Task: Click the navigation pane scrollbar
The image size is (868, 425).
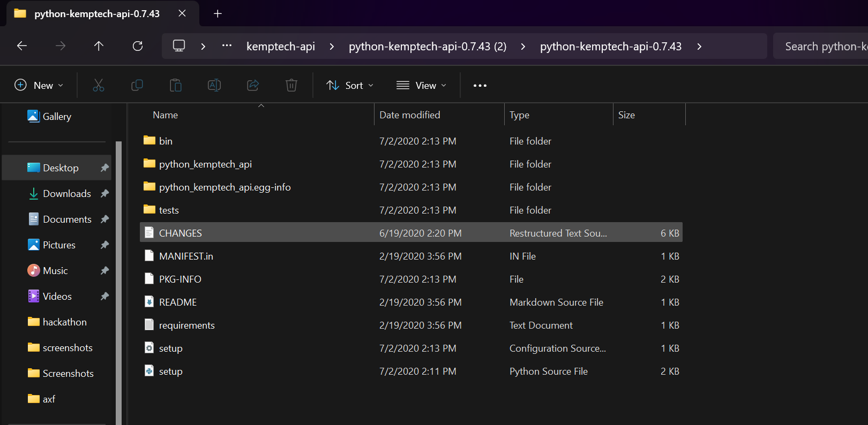Action: click(x=119, y=283)
